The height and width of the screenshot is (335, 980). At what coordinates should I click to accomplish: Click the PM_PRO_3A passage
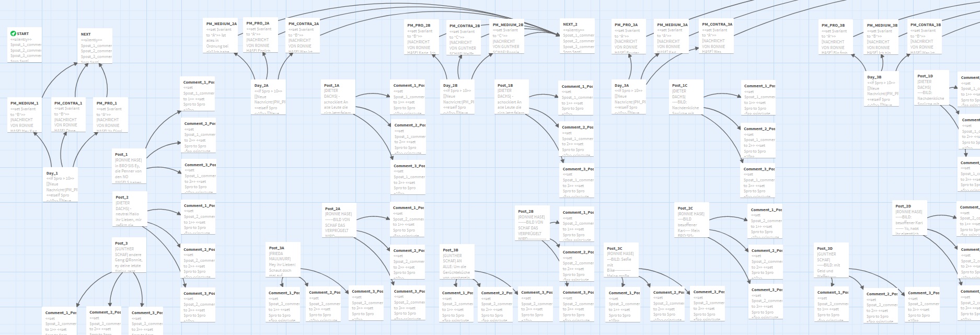(x=629, y=37)
